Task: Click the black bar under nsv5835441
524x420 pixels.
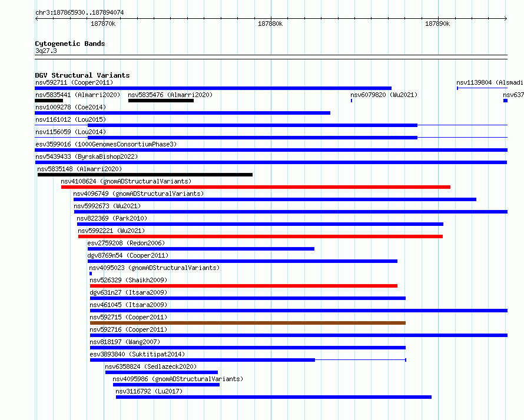Action: (x=49, y=101)
